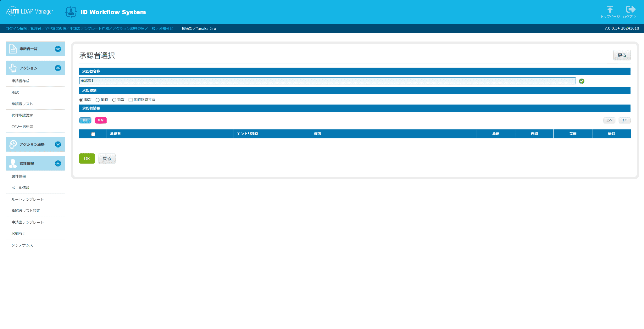Click the 承認者選択 page heading
644x329 pixels.
[x=97, y=56]
